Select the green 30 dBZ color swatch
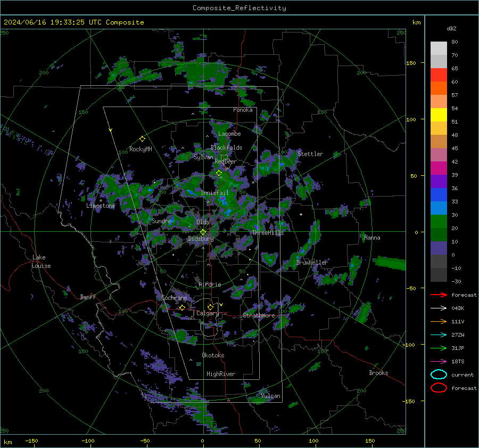Image resolution: width=479 pixels, height=448 pixels. (x=439, y=221)
